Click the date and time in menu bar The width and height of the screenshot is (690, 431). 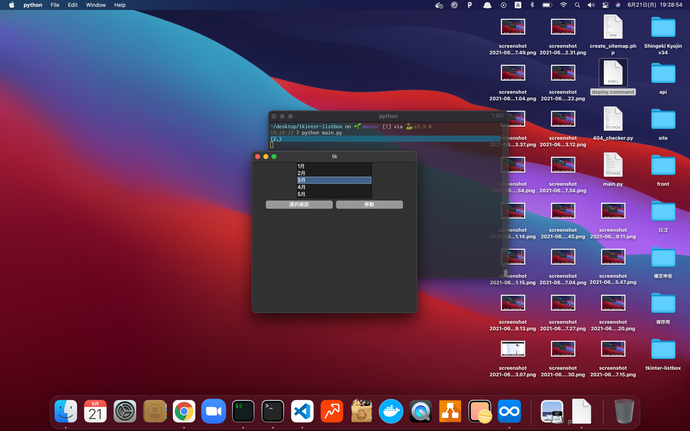point(655,5)
